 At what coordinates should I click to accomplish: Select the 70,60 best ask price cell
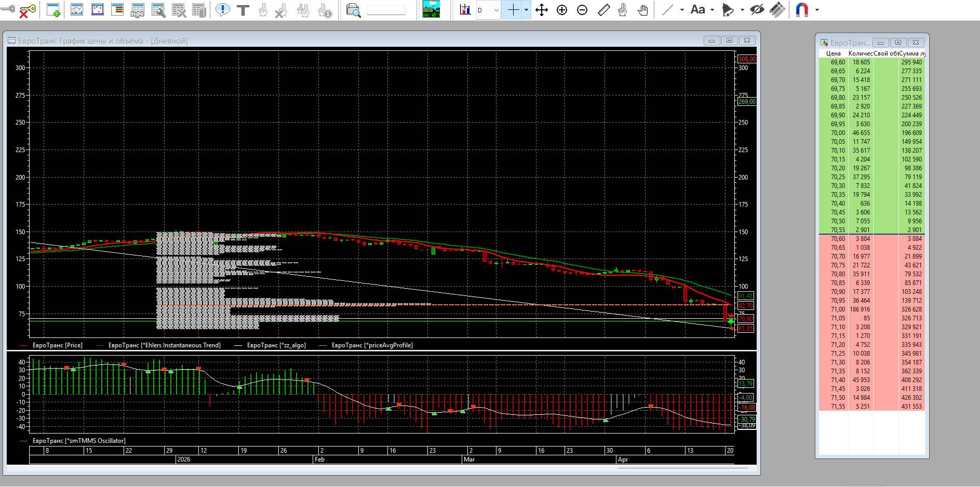point(833,239)
